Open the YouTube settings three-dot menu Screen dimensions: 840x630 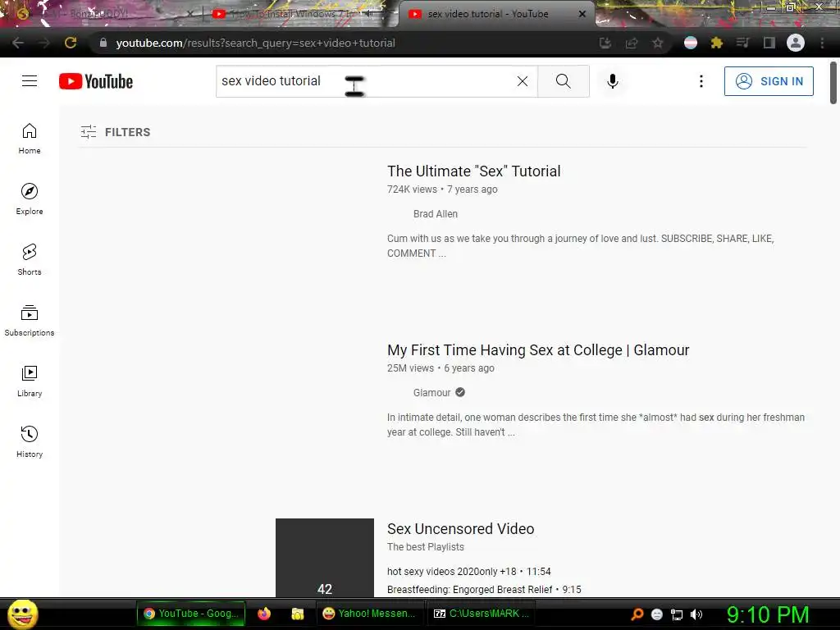click(701, 81)
